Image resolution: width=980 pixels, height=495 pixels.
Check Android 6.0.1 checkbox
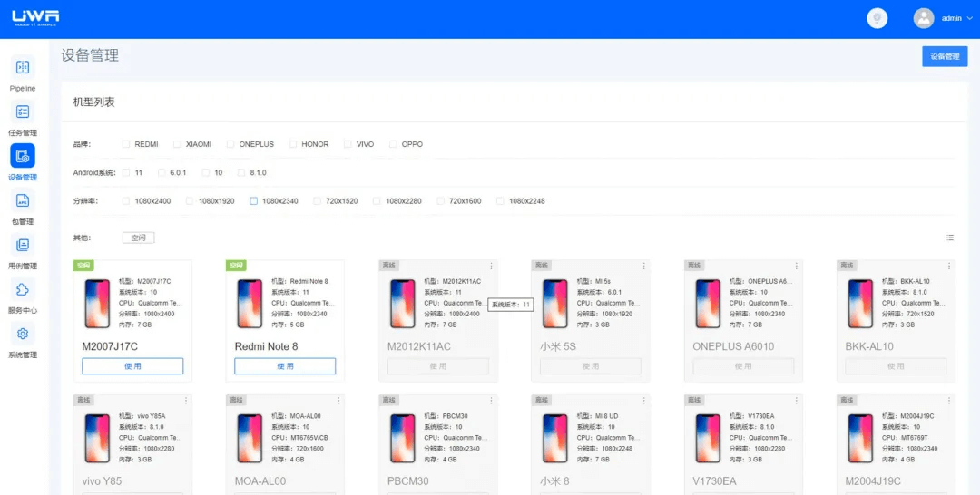click(162, 172)
